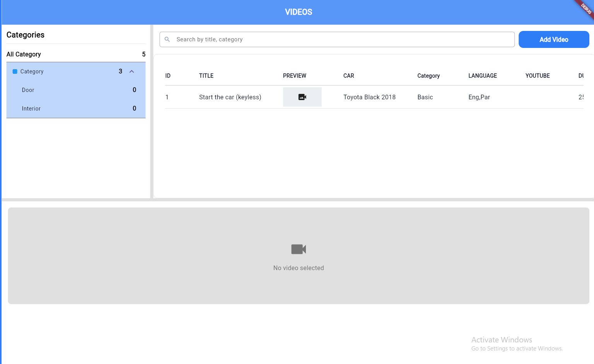The height and width of the screenshot is (364, 594).
Task: Open the preview image icon in row 1
Action: tap(302, 97)
